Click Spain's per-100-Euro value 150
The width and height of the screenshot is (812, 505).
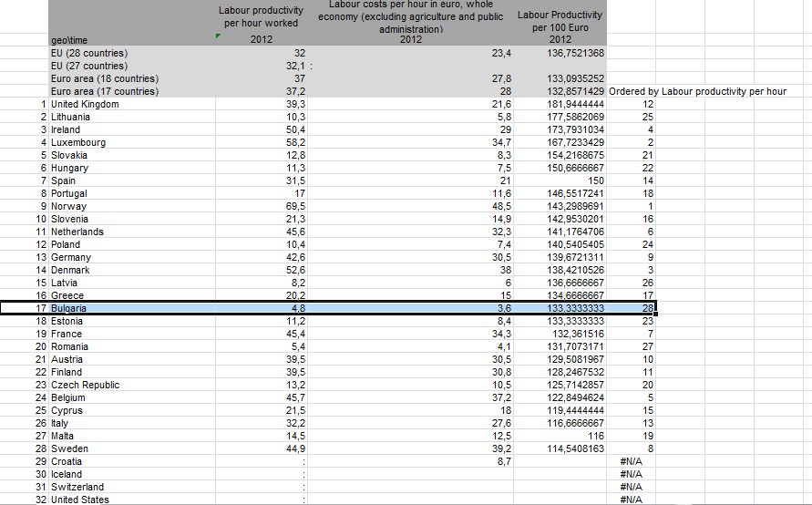point(595,180)
